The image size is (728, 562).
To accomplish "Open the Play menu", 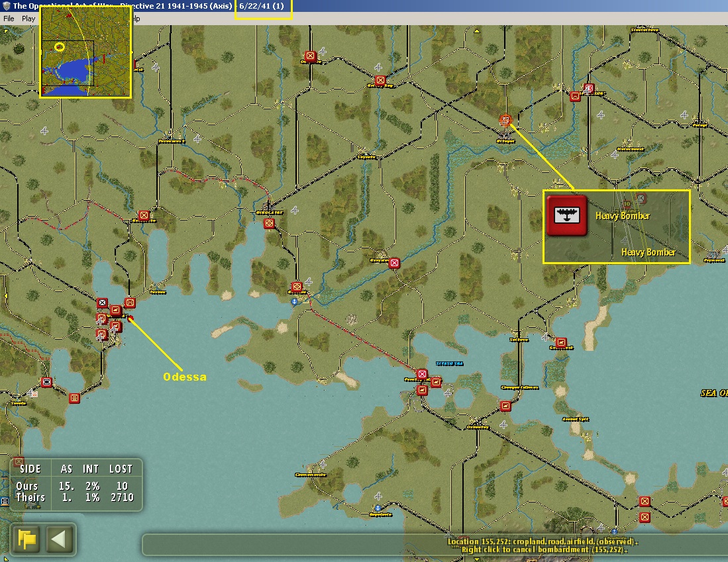I will point(28,19).
